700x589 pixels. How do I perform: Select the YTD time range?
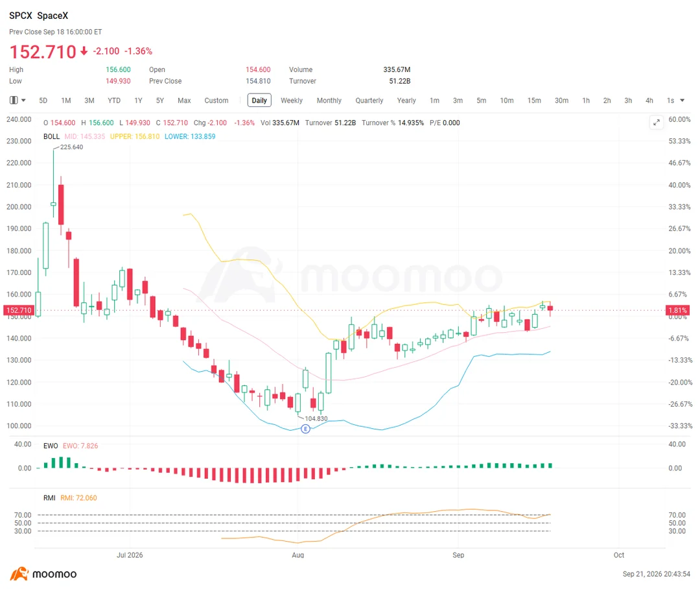point(114,101)
